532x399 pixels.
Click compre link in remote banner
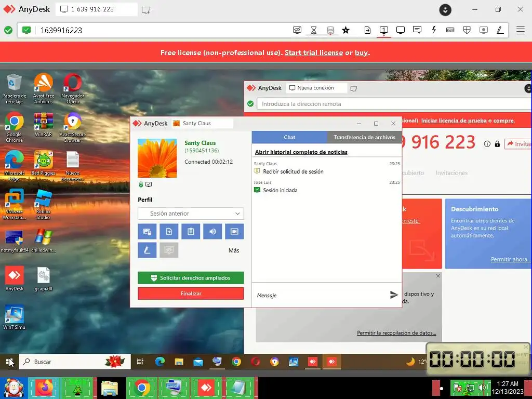point(503,121)
